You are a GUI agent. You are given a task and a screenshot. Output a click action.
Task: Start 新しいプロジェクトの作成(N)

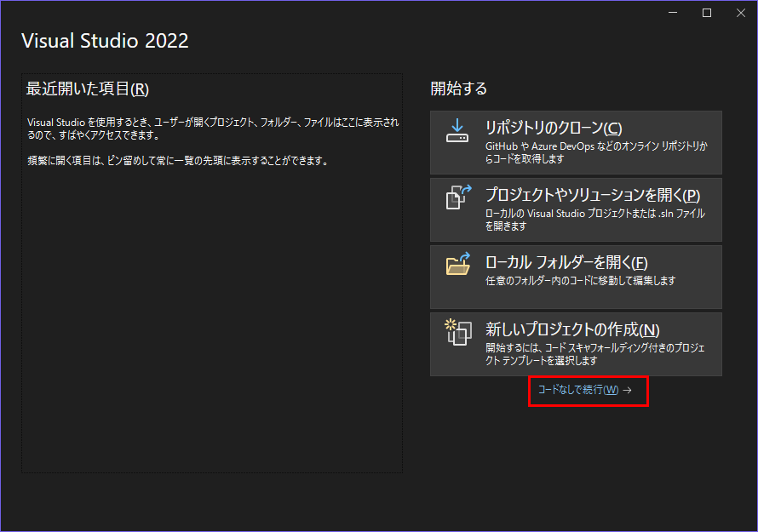click(572, 329)
